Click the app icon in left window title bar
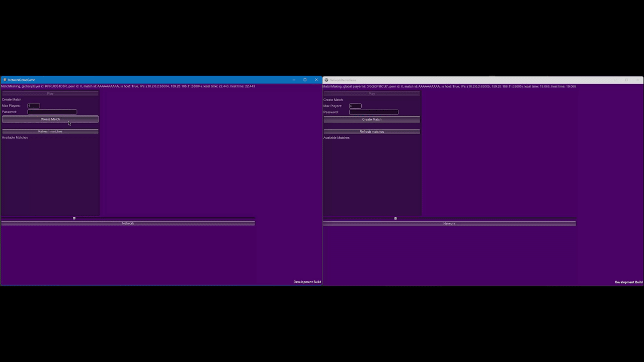The width and height of the screenshot is (644, 362). tap(5, 80)
